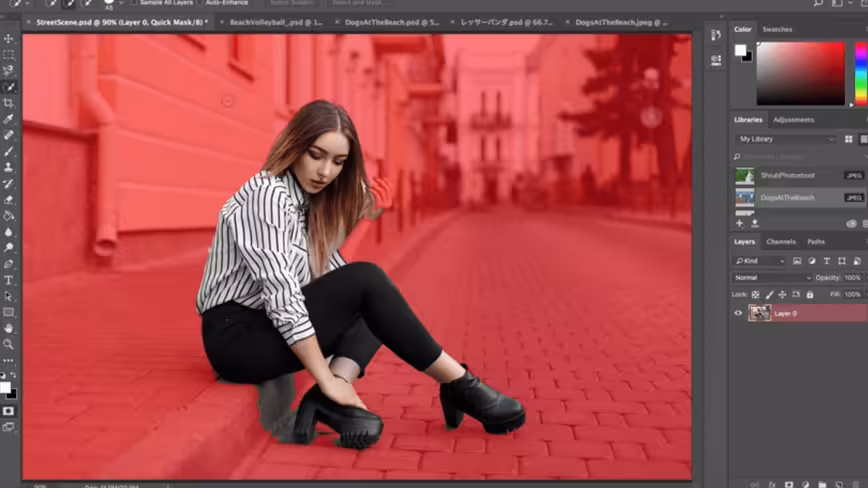The height and width of the screenshot is (488, 868).
Task: Click Libraries import upload icon
Action: (x=755, y=223)
